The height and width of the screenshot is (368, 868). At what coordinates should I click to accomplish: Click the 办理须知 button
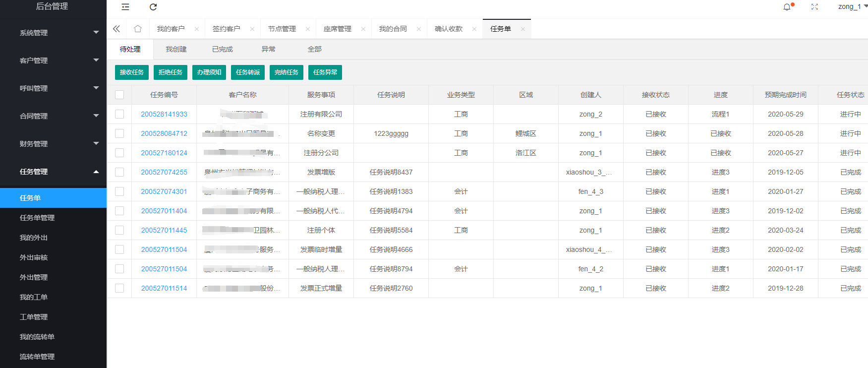[x=209, y=72]
